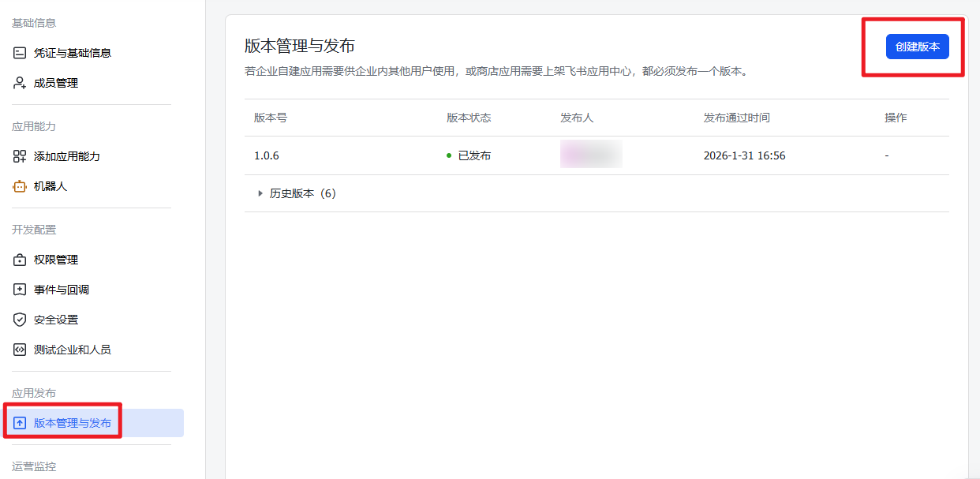Click the 运营监控 section heading in sidebar
This screenshot has height=479, width=980.
coord(34,466)
